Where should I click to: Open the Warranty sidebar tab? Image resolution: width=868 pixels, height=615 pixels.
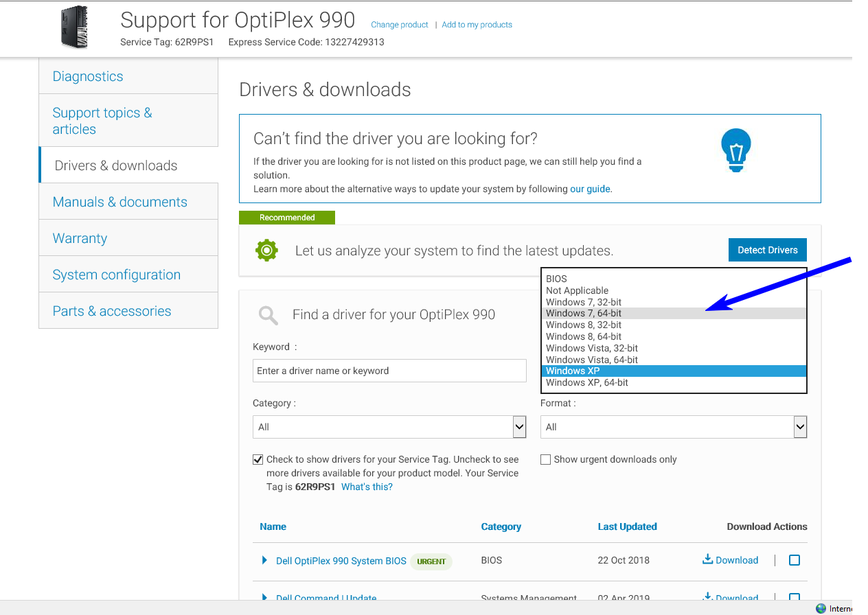pos(128,238)
